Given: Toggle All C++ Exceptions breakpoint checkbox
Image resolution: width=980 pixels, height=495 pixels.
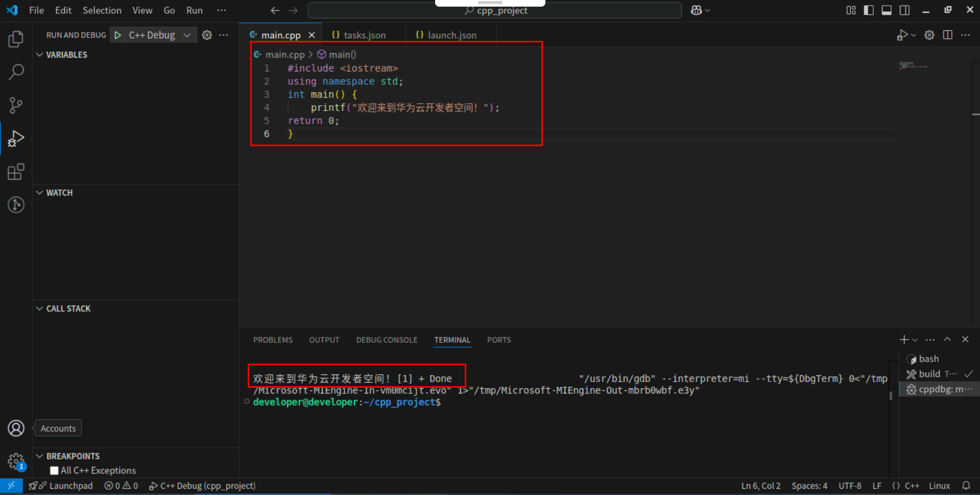Looking at the screenshot, I should point(54,470).
